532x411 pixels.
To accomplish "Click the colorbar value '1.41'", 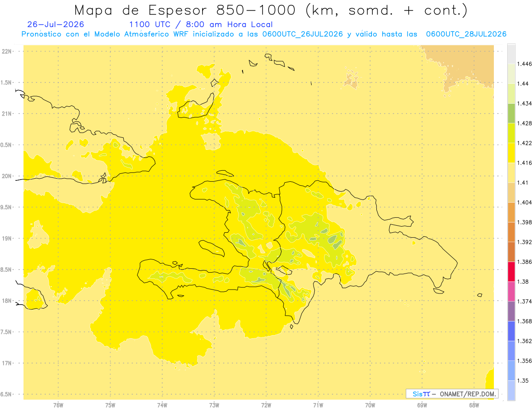I will (x=523, y=183).
